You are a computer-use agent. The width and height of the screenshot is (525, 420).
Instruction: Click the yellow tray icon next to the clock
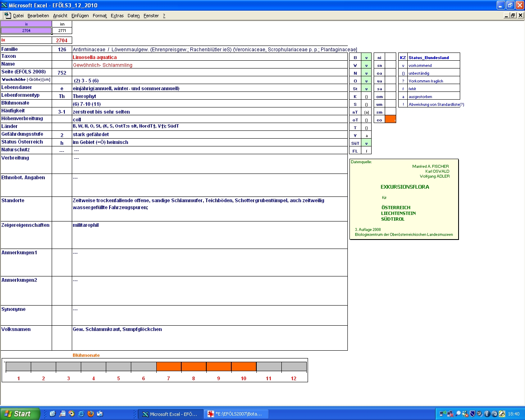502,414
